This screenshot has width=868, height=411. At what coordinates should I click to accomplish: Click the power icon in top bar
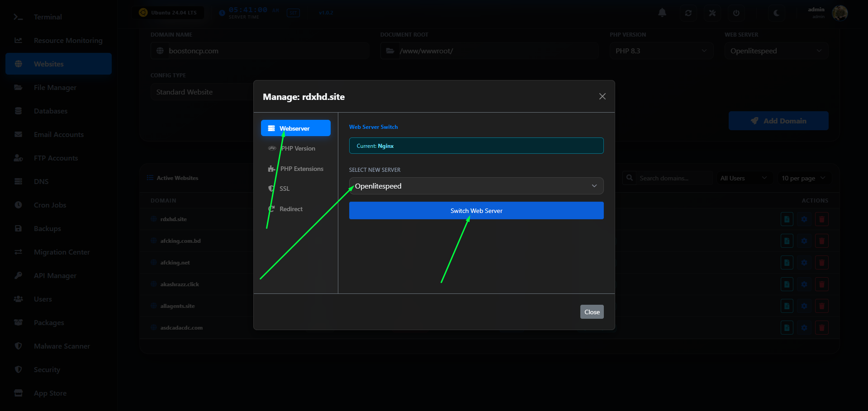(736, 13)
